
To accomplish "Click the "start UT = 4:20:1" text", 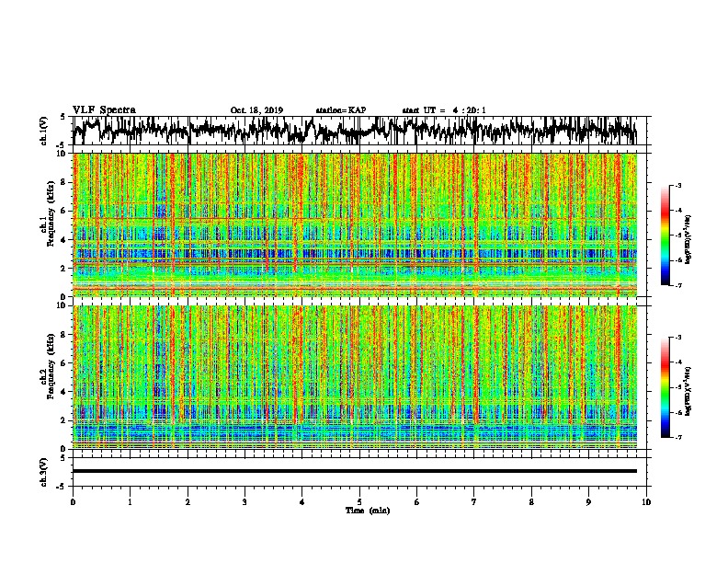I will coord(444,110).
